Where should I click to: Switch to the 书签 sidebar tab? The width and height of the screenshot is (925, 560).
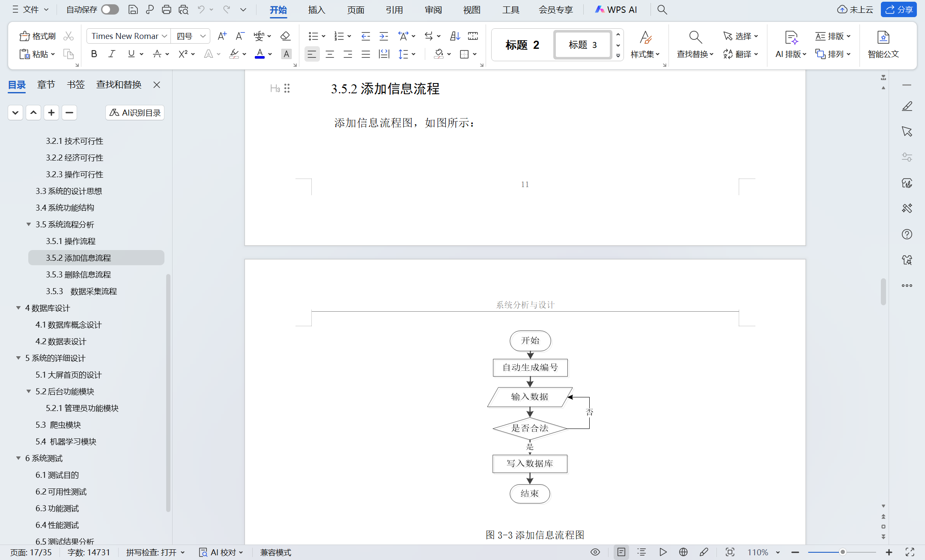(76, 85)
